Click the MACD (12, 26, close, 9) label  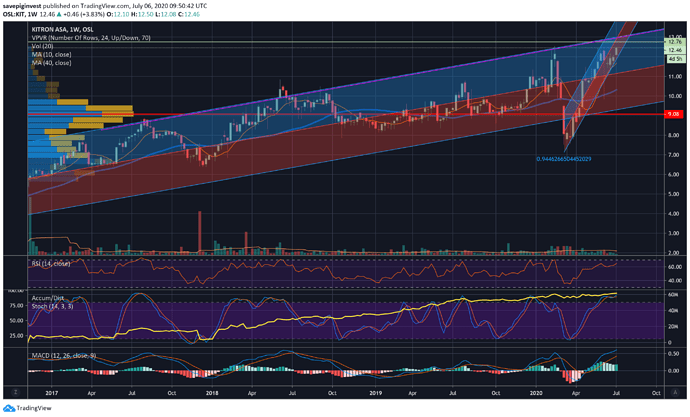coord(63,355)
